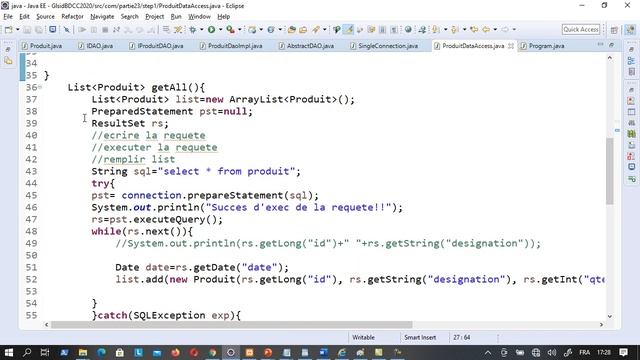
Task: Click the Save icon in toolbar
Action: 27,30
